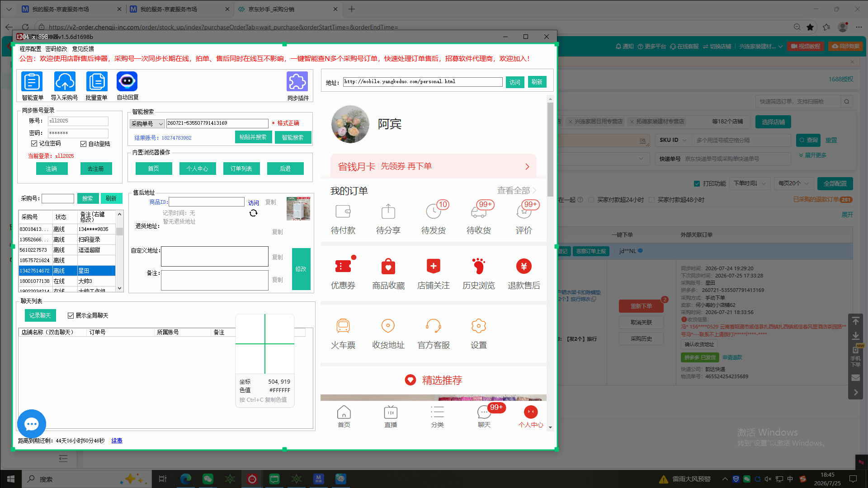The image size is (868, 488).
Task: Click the 订单列表 browser button
Action: pos(241,169)
